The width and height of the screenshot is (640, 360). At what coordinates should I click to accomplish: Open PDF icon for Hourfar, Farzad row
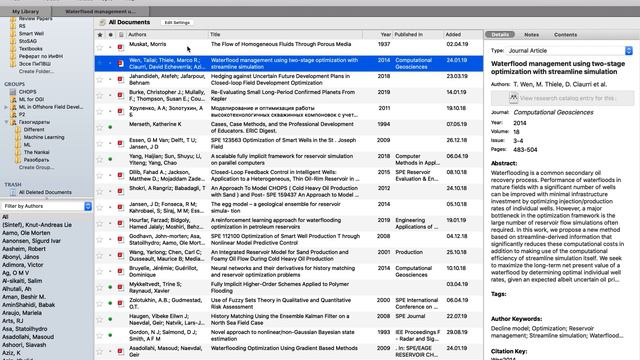(121, 223)
